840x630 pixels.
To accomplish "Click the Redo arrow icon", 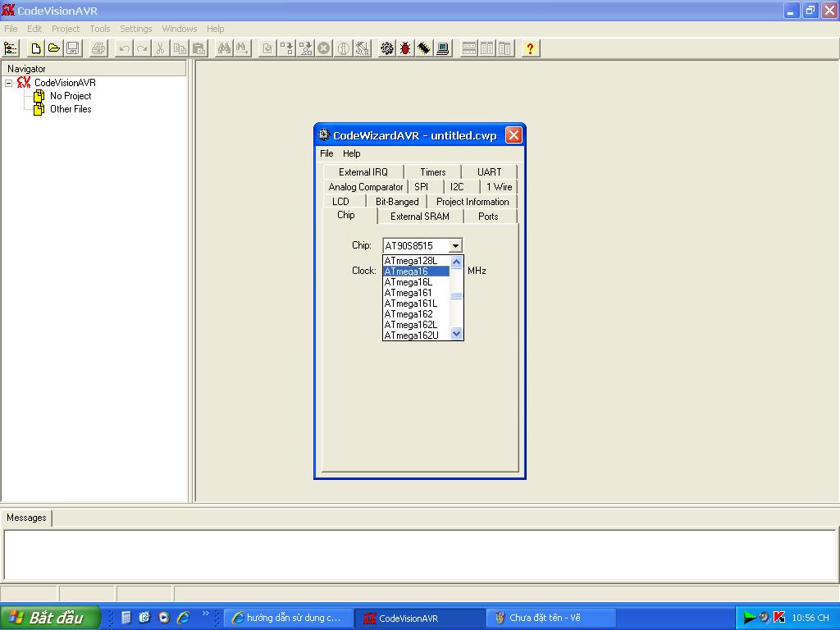I will [142, 48].
